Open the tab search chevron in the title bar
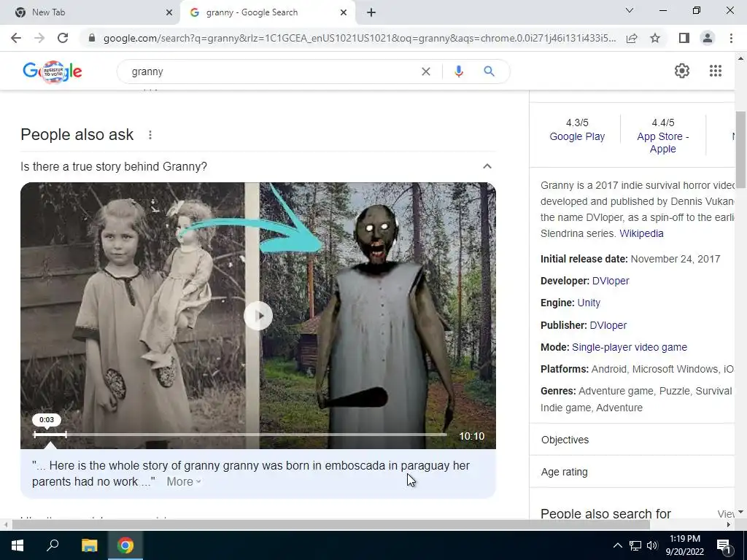This screenshot has width=747, height=560. click(630, 10)
